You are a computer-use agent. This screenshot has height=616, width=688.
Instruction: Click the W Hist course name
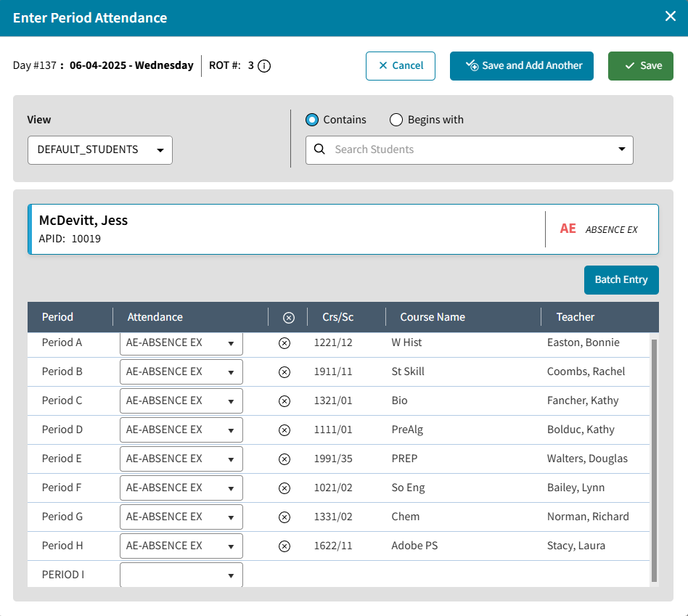[406, 342]
